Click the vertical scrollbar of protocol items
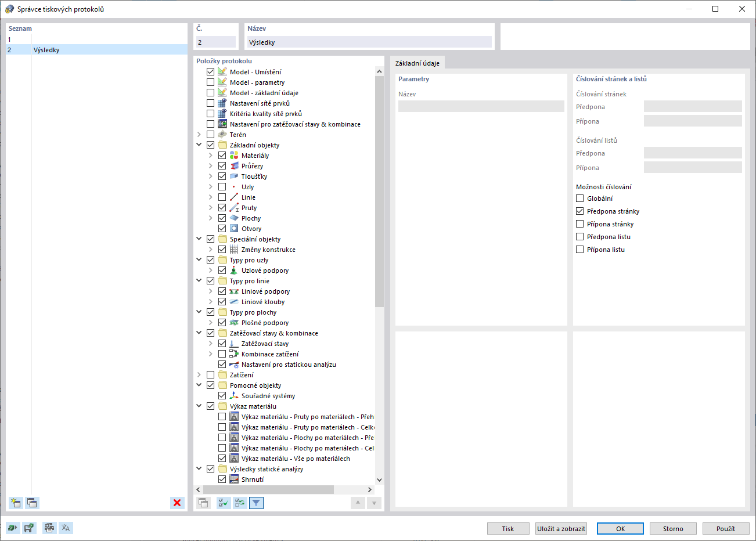756x541 pixels. (x=380, y=192)
